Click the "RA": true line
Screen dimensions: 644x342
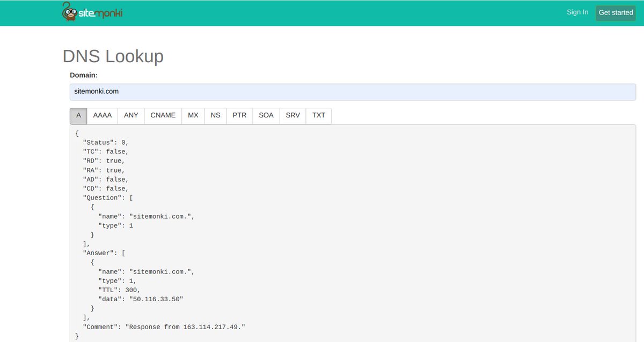coord(104,170)
